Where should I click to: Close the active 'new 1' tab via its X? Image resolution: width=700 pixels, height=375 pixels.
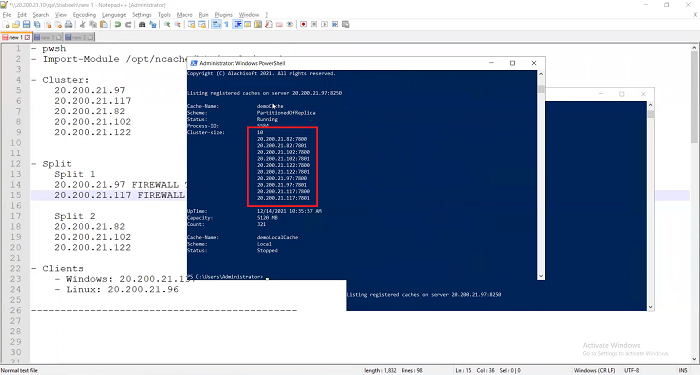coord(27,38)
